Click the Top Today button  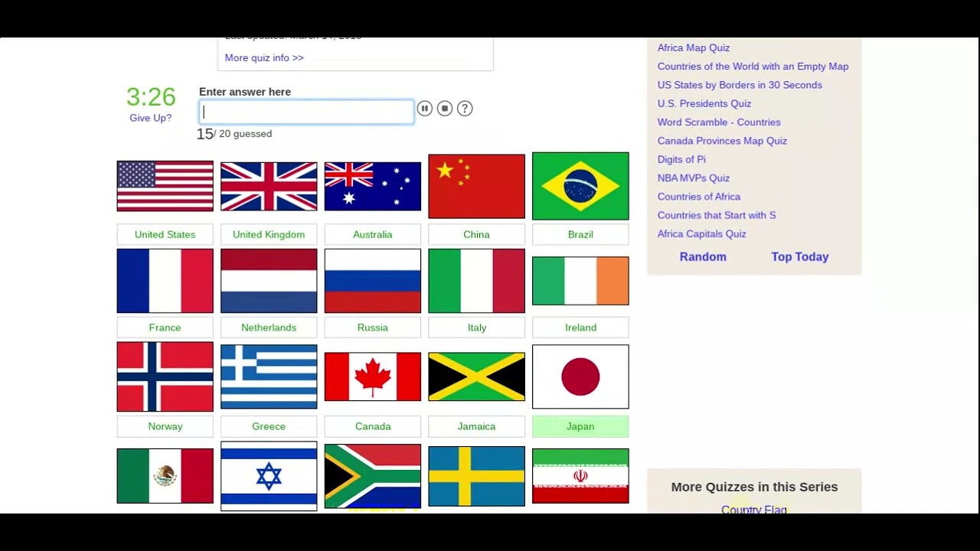[800, 257]
